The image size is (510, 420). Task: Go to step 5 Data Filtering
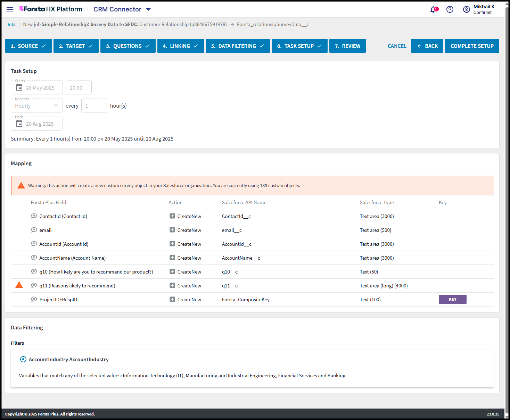click(238, 46)
